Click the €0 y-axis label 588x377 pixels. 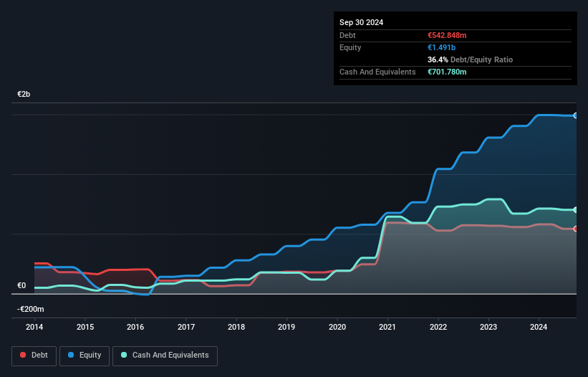point(21,286)
